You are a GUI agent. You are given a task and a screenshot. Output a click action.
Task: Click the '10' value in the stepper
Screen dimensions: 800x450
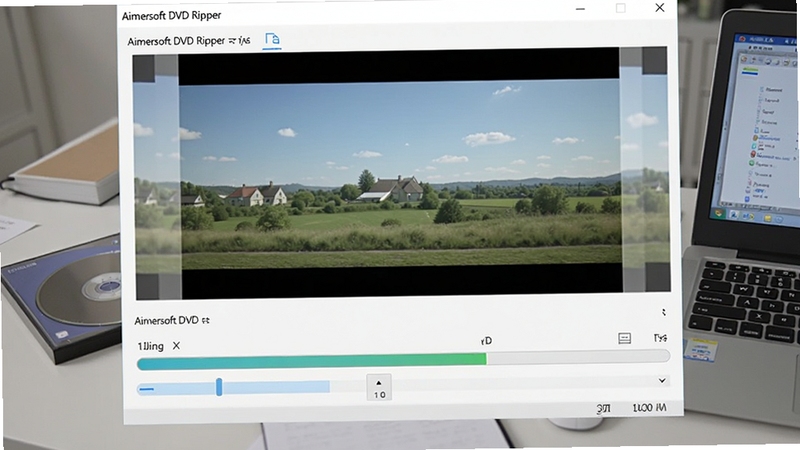coord(380,394)
